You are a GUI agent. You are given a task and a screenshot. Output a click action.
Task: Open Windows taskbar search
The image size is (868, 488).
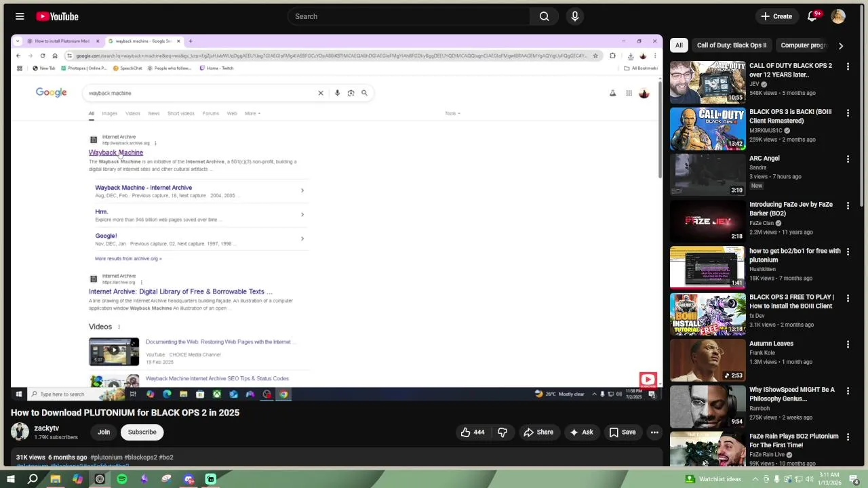33,479
